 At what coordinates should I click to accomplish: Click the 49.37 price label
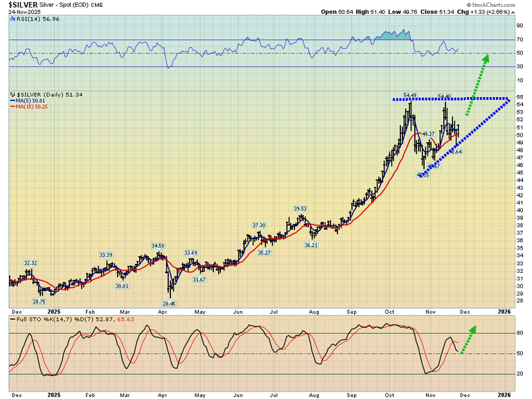(x=429, y=134)
